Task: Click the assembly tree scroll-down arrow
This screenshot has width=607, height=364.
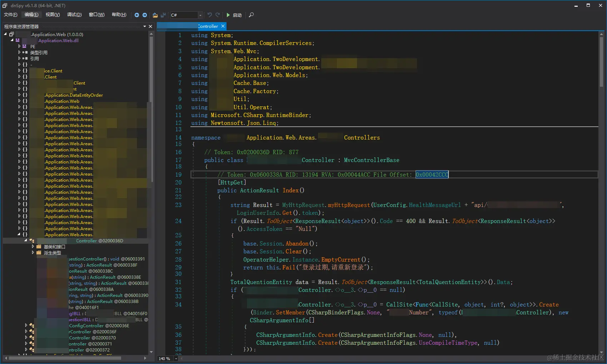Action: [151, 352]
